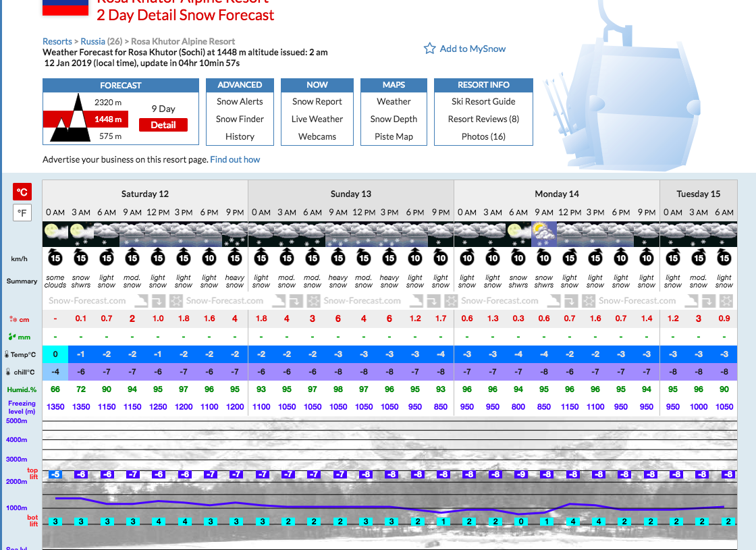
Task: Open the Piste Map
Action: click(394, 136)
